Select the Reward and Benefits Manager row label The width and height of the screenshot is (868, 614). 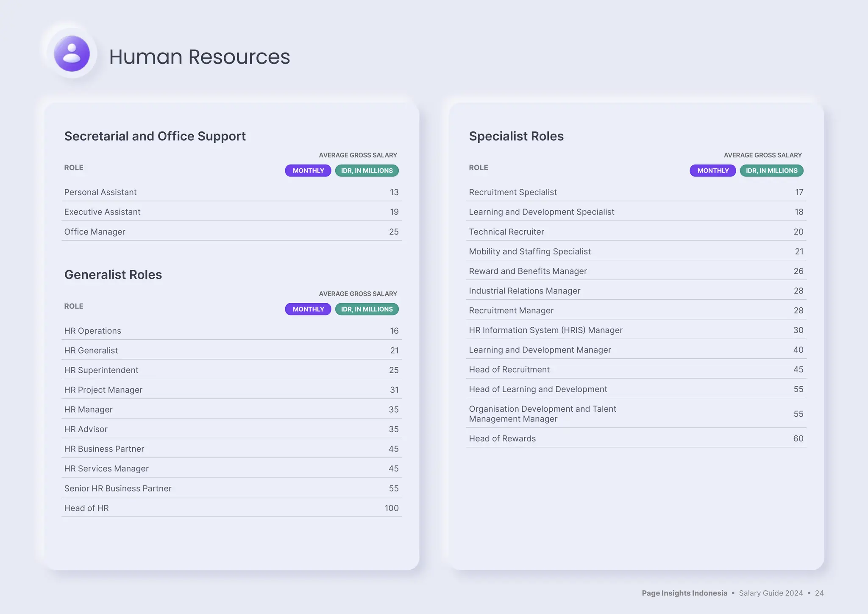[528, 271]
